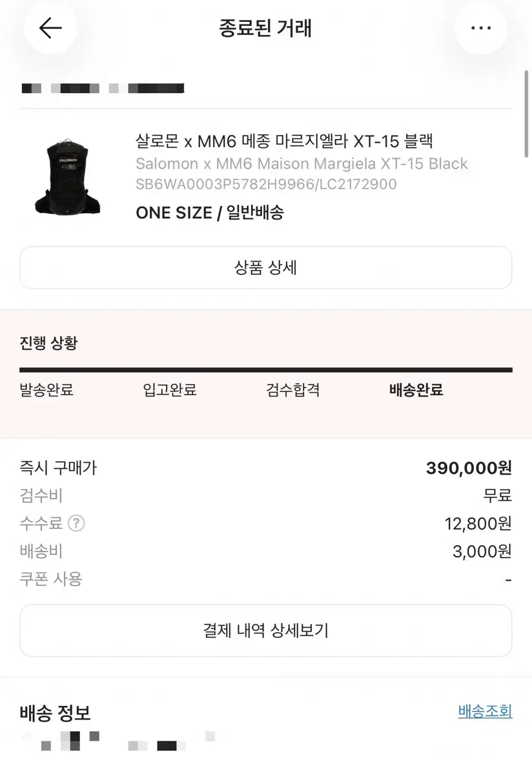The image size is (532, 775).
Task: Click the fee help question mark icon
Action: (77, 523)
